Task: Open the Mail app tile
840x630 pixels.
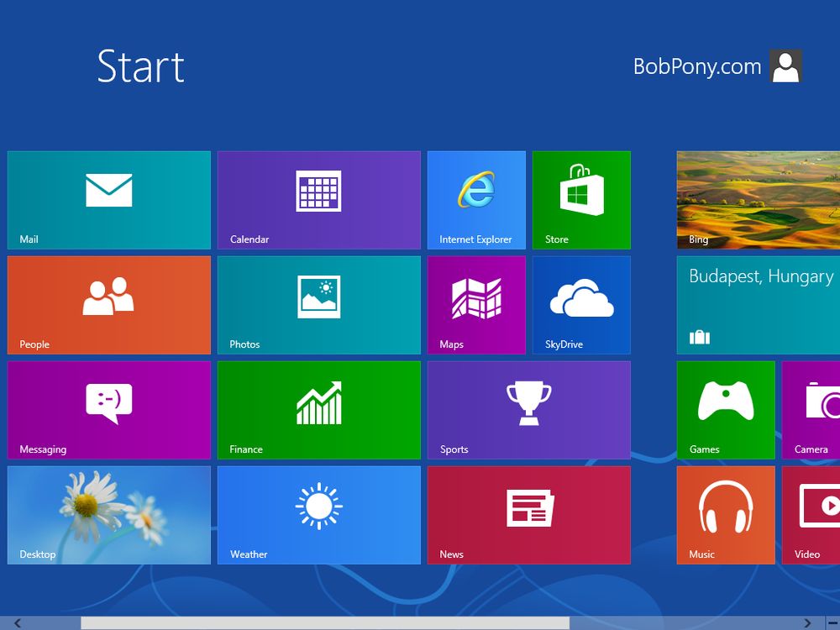Action: pyautogui.click(x=108, y=200)
